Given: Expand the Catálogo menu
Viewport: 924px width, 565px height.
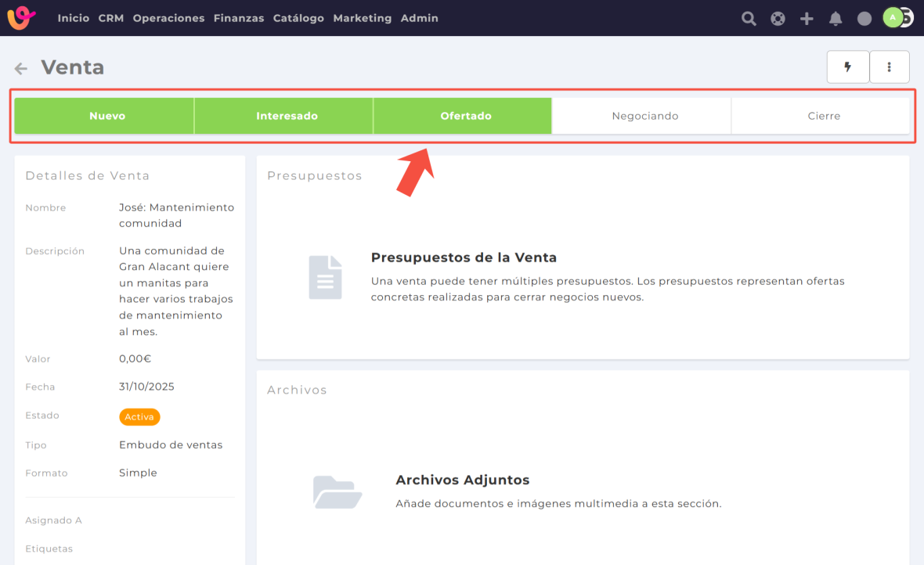Looking at the screenshot, I should pyautogui.click(x=298, y=18).
